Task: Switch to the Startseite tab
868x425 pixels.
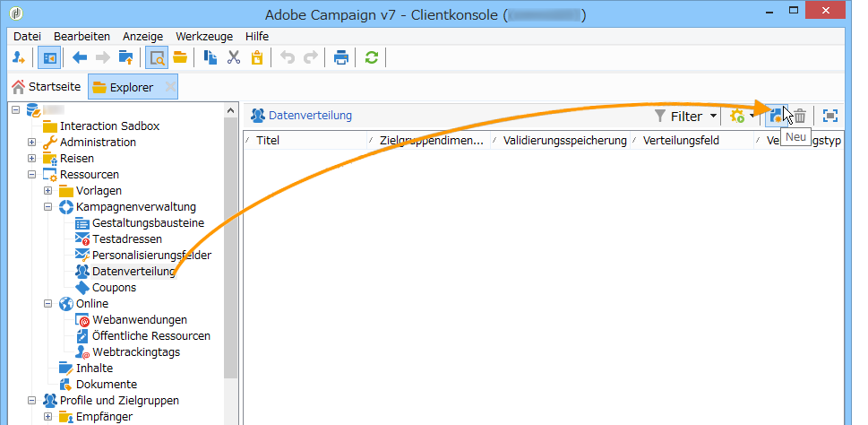Action: pos(47,87)
